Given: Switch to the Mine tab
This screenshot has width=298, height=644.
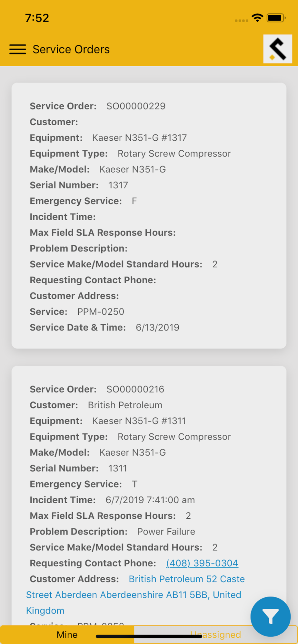Looking at the screenshot, I should [x=67, y=635].
